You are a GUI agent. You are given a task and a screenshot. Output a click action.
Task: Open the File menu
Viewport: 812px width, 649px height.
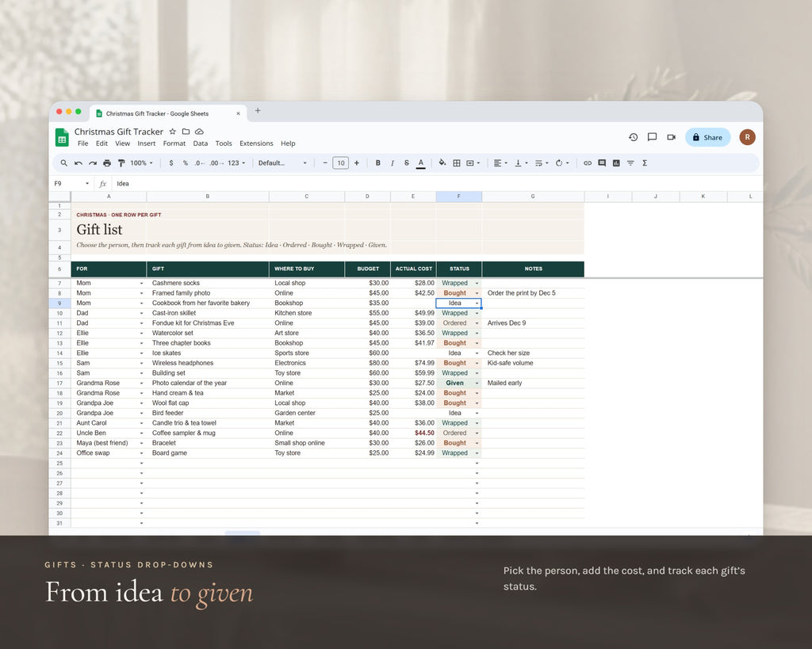point(82,143)
